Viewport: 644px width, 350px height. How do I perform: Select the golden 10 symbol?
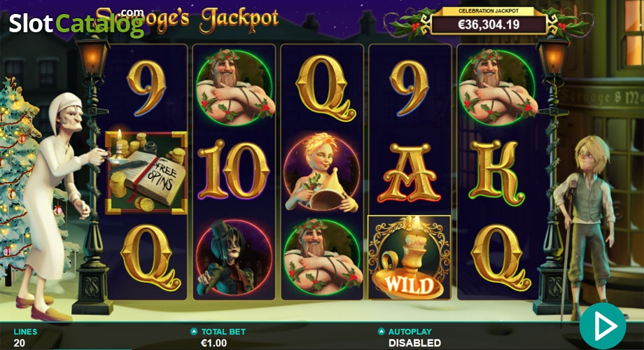click(233, 171)
